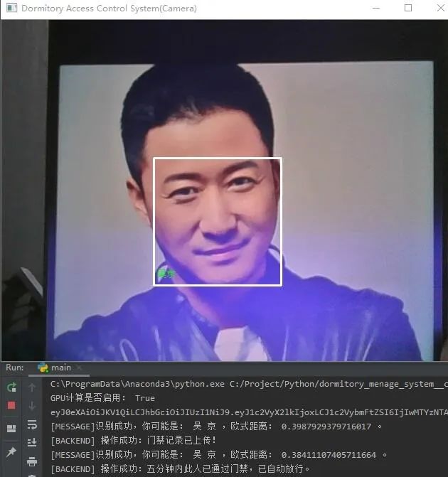
Task: Restore layout via the grid icon
Action: click(11, 429)
